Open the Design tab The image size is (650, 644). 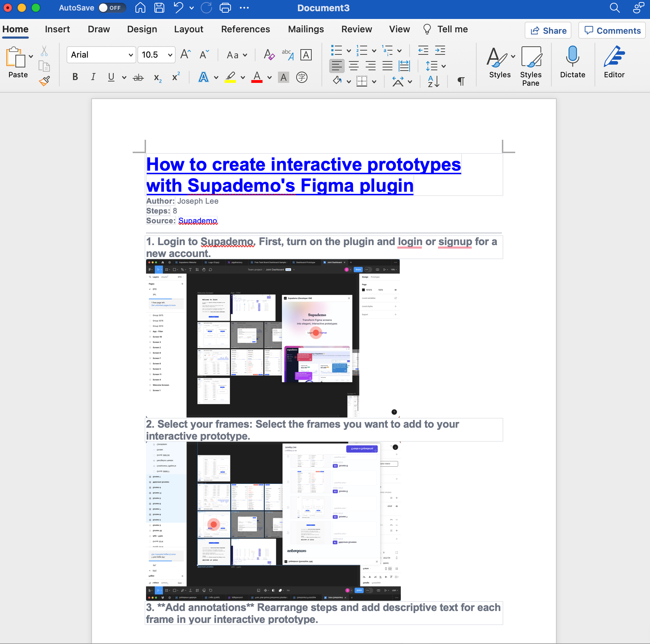point(142,29)
